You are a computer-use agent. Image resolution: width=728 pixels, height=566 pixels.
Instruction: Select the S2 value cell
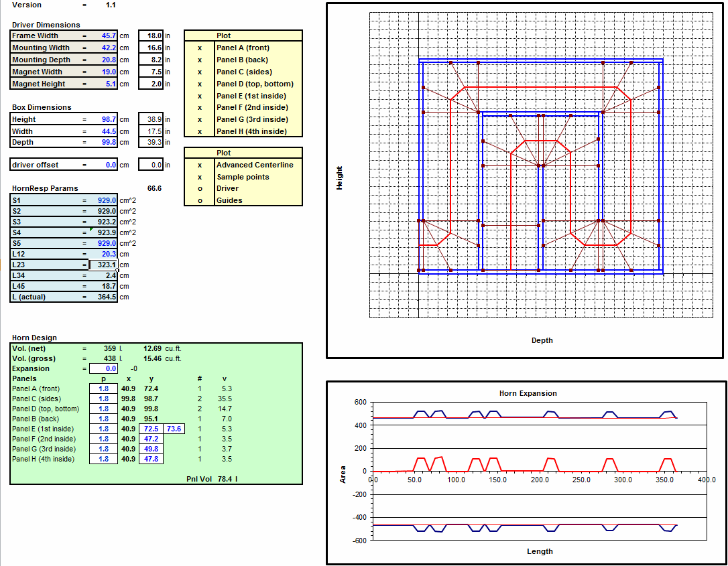click(103, 211)
